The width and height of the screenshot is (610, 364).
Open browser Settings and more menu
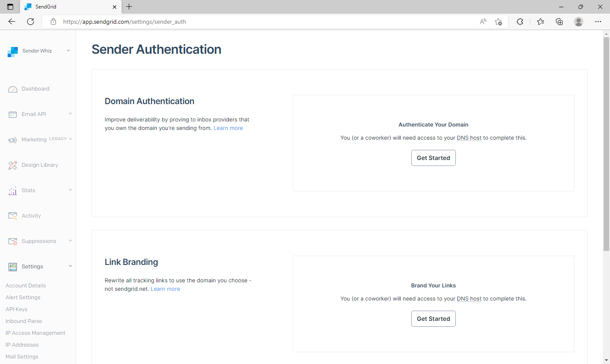click(x=598, y=22)
